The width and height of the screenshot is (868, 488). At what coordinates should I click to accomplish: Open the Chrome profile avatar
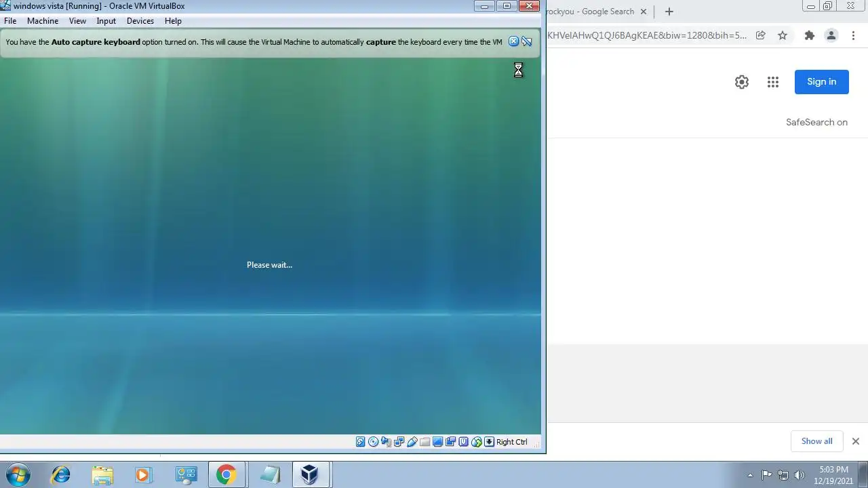(831, 35)
